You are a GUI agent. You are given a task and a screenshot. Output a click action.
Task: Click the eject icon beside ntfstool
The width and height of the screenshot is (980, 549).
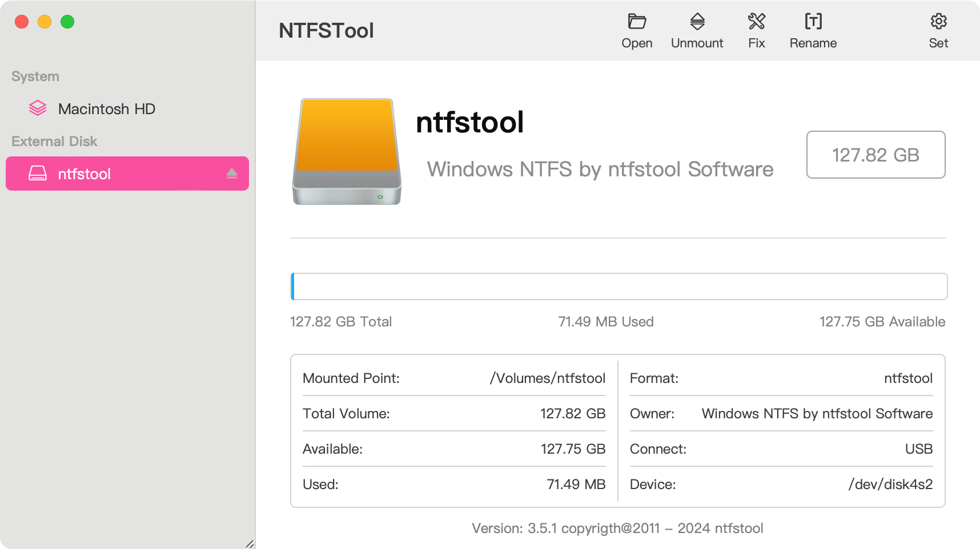click(x=232, y=173)
